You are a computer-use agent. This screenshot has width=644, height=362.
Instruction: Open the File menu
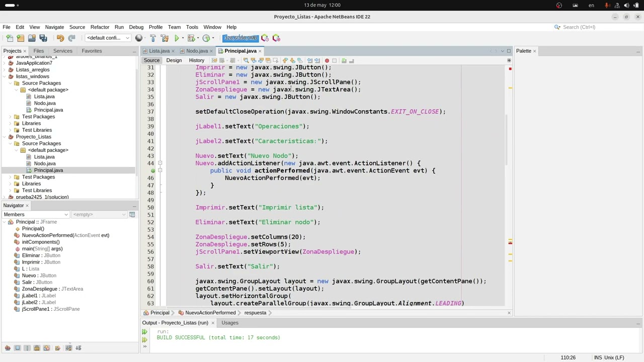(x=7, y=27)
